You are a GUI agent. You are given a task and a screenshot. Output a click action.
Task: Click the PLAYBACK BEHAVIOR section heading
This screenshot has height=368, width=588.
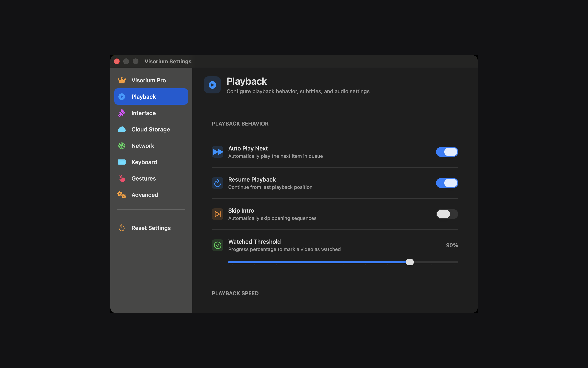(x=240, y=124)
